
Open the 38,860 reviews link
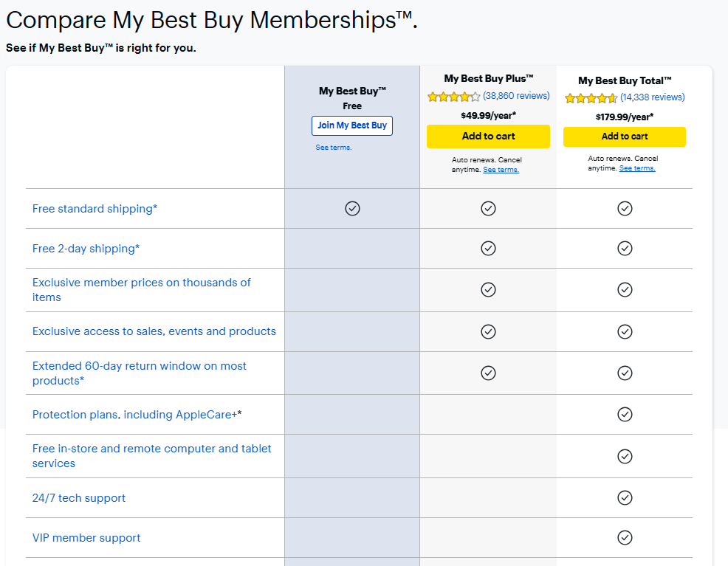point(516,96)
